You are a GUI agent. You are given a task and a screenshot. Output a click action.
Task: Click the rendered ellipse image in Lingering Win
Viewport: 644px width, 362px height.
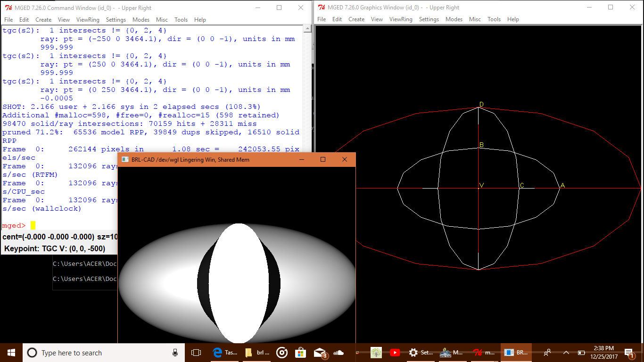[x=237, y=283]
